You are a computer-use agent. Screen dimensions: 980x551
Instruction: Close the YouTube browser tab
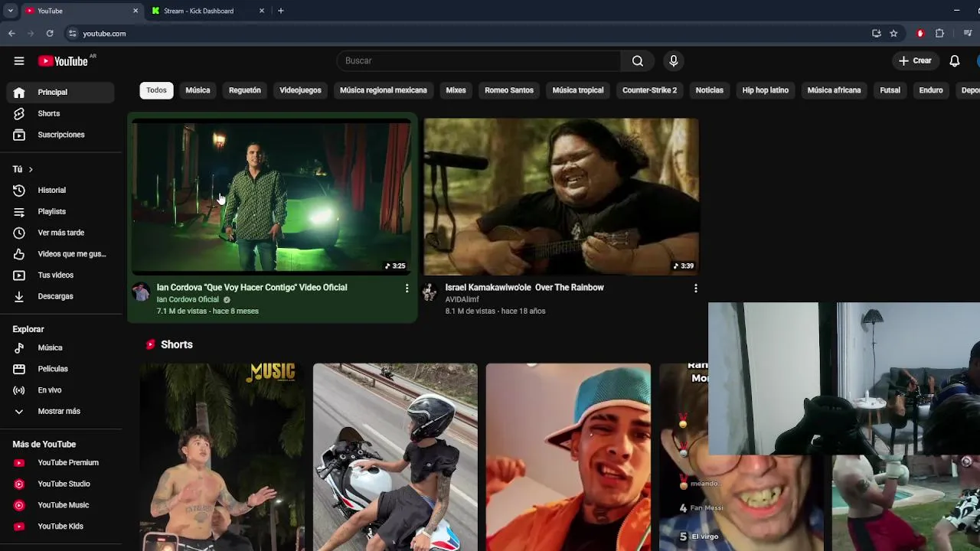tap(136, 11)
